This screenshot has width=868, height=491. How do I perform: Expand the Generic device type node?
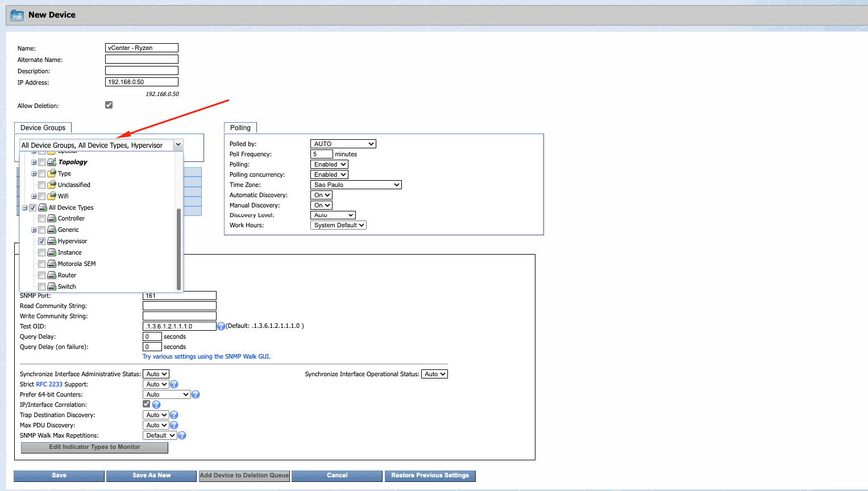click(34, 230)
